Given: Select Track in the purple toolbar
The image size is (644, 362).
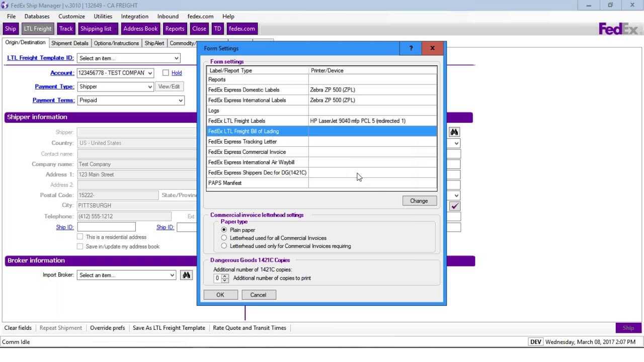Looking at the screenshot, I should [66, 29].
